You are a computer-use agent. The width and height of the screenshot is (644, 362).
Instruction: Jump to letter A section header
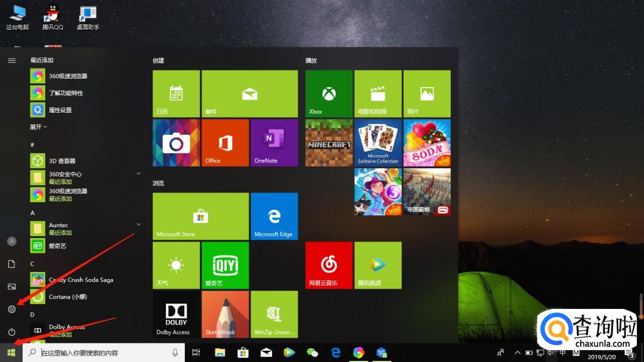point(32,213)
